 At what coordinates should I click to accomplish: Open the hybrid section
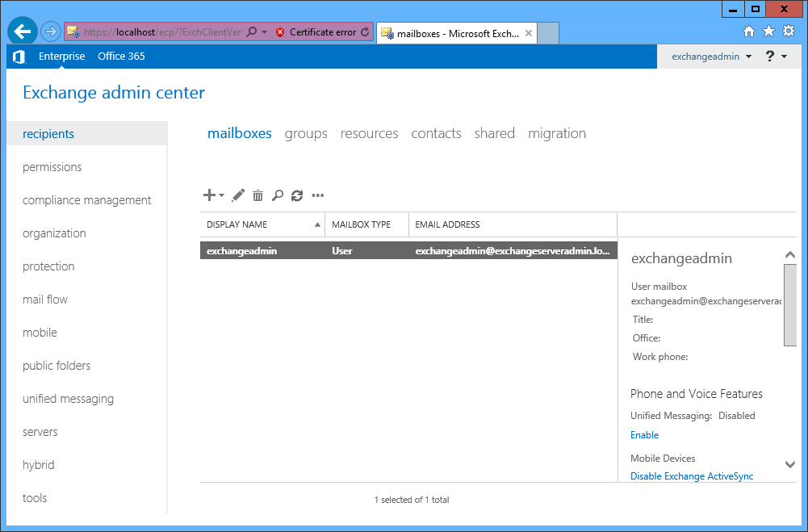[38, 465]
